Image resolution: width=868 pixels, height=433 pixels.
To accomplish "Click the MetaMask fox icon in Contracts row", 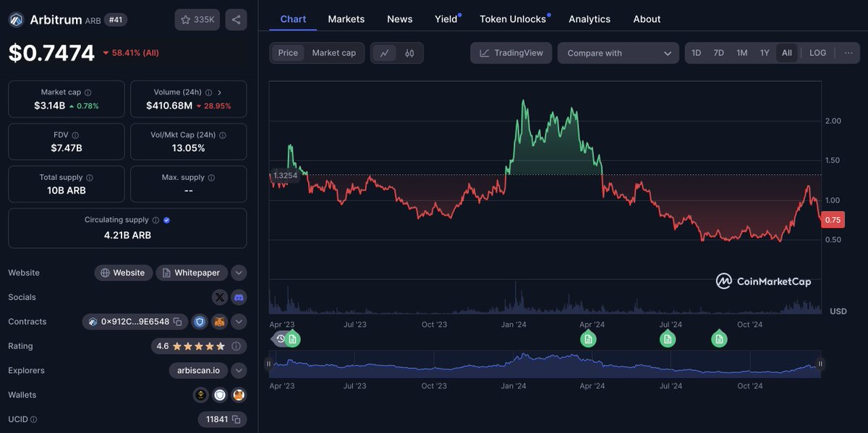I will point(219,322).
